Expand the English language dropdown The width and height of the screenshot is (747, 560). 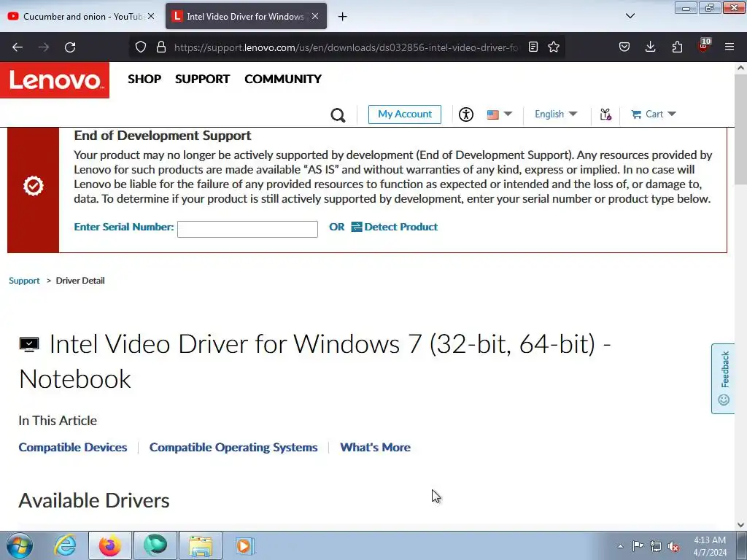pyautogui.click(x=556, y=114)
